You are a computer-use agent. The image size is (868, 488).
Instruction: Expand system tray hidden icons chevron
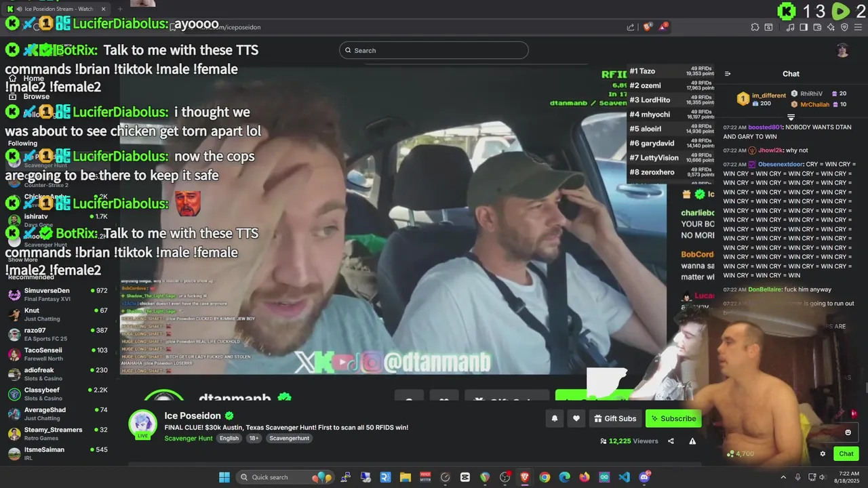pos(783,477)
